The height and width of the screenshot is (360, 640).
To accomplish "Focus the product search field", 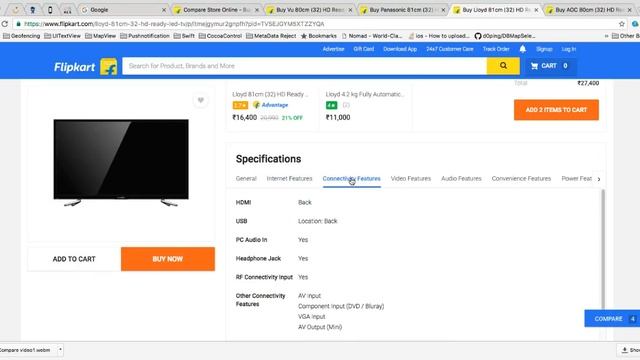I will tap(304, 66).
